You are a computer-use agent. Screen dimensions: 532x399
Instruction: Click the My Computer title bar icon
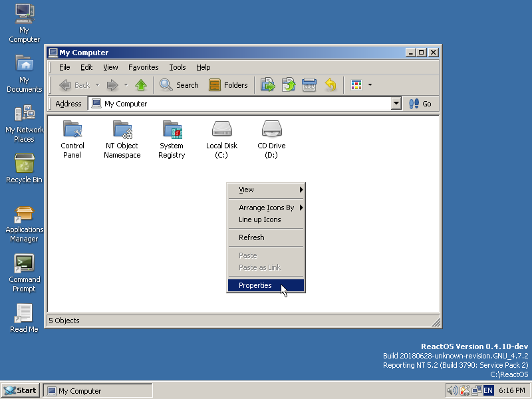pos(53,53)
